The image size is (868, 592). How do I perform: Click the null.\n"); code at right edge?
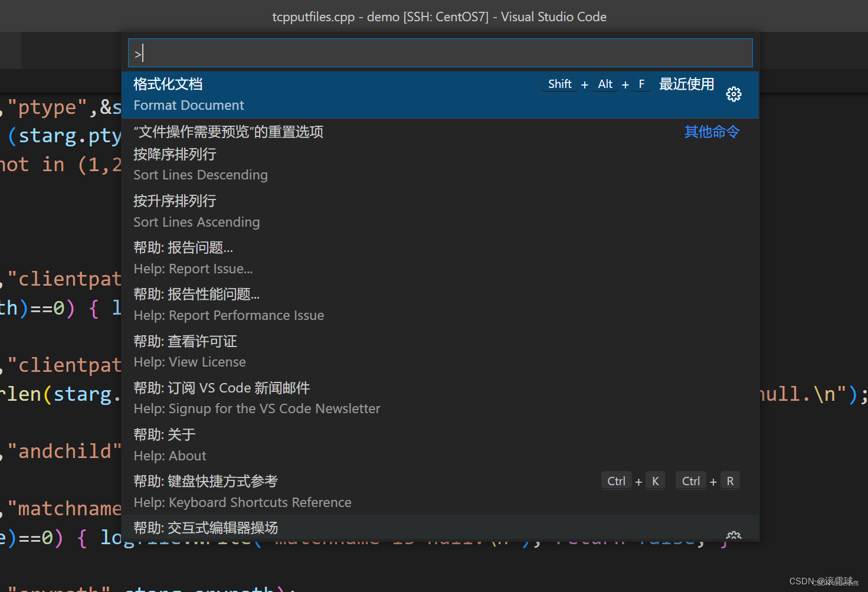coord(813,394)
